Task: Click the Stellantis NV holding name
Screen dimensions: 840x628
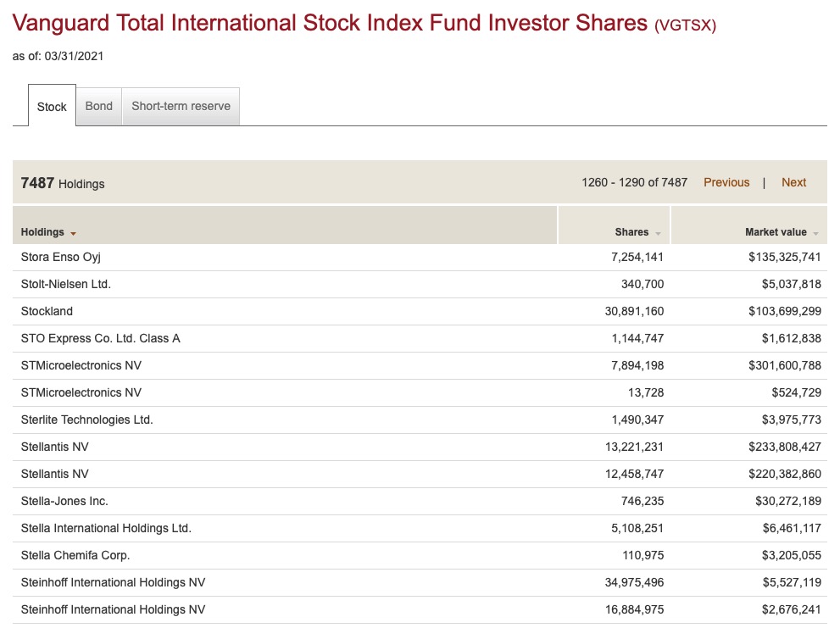Action: click(x=54, y=447)
